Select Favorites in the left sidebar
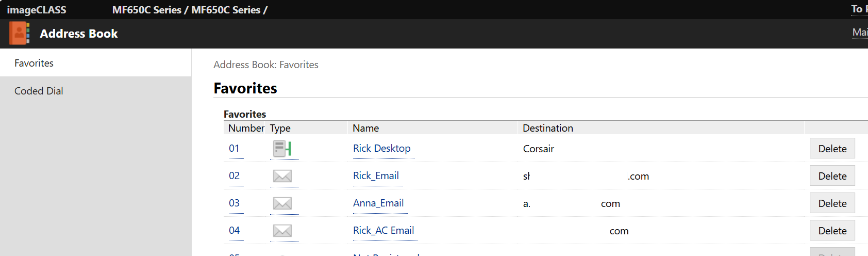 (x=34, y=63)
